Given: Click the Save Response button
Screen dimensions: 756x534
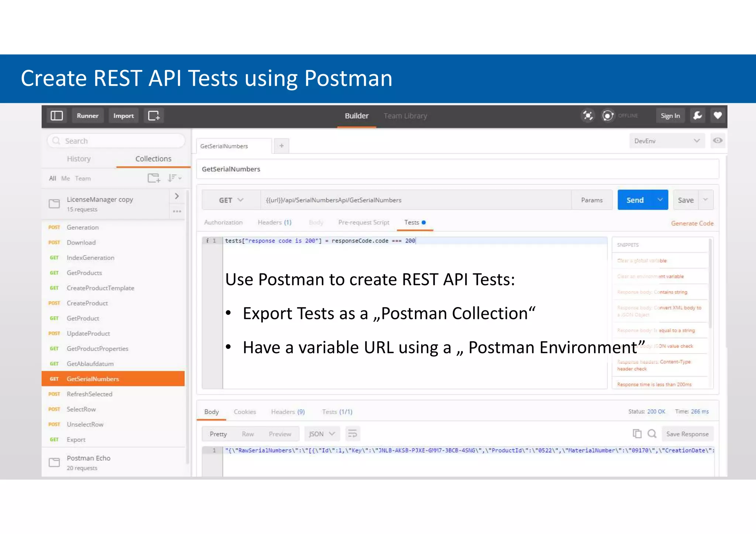Looking at the screenshot, I should (x=687, y=434).
